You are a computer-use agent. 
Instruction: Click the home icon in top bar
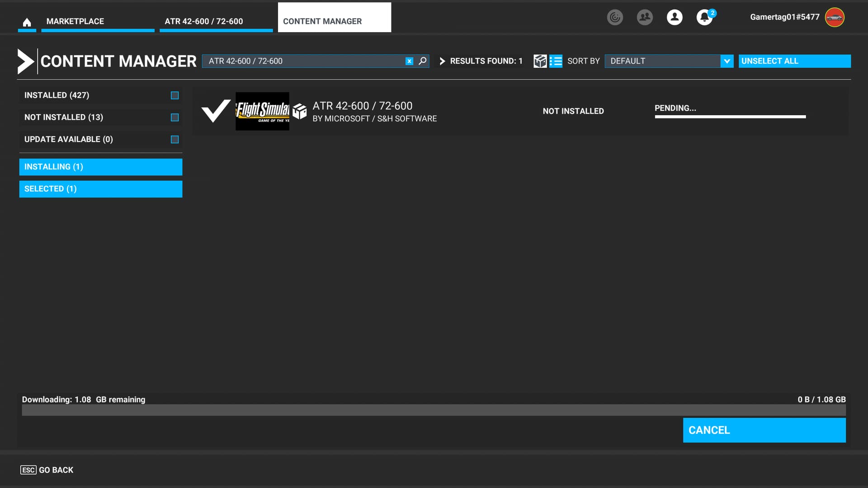click(x=27, y=22)
